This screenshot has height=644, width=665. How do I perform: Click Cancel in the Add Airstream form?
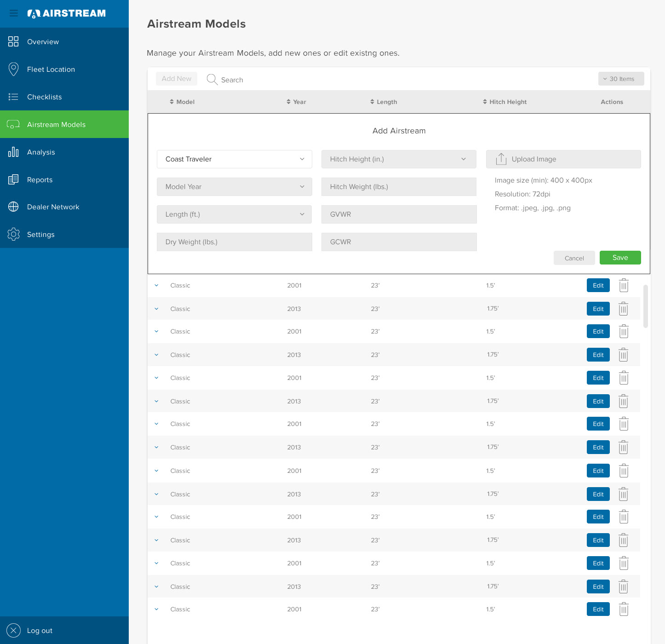(574, 258)
